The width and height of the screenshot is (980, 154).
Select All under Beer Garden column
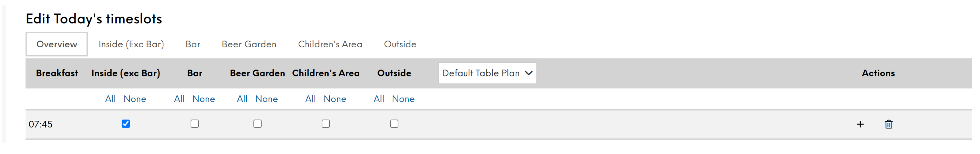coord(242,99)
